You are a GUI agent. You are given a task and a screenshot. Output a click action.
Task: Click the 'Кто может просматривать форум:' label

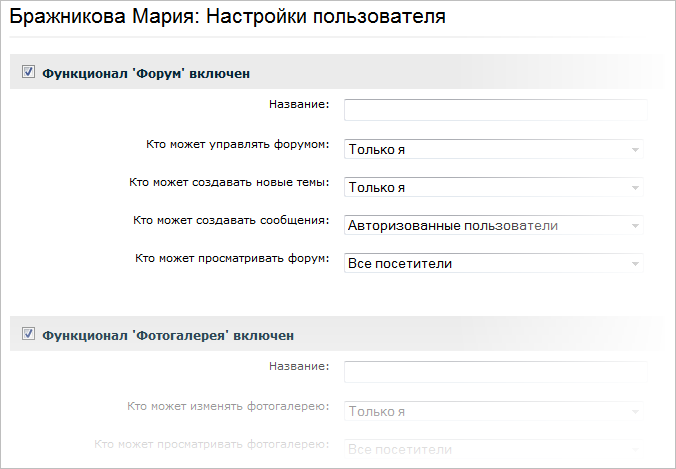(233, 258)
